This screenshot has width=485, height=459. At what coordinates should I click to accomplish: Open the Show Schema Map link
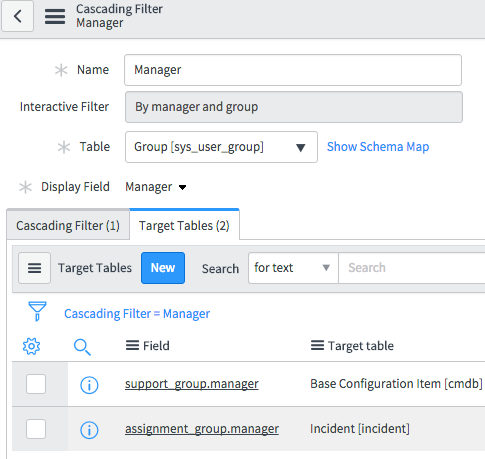pyautogui.click(x=378, y=147)
